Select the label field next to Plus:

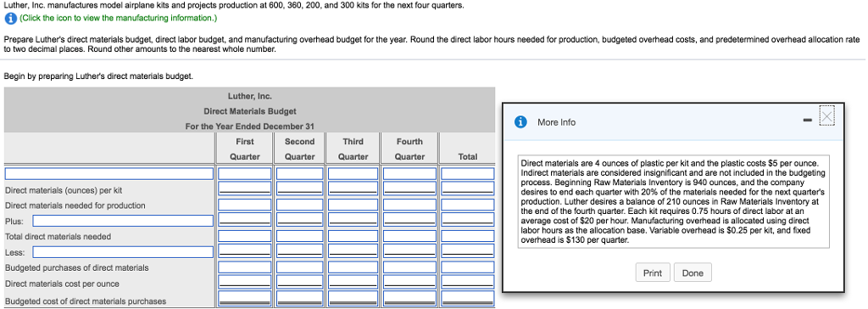point(123,221)
